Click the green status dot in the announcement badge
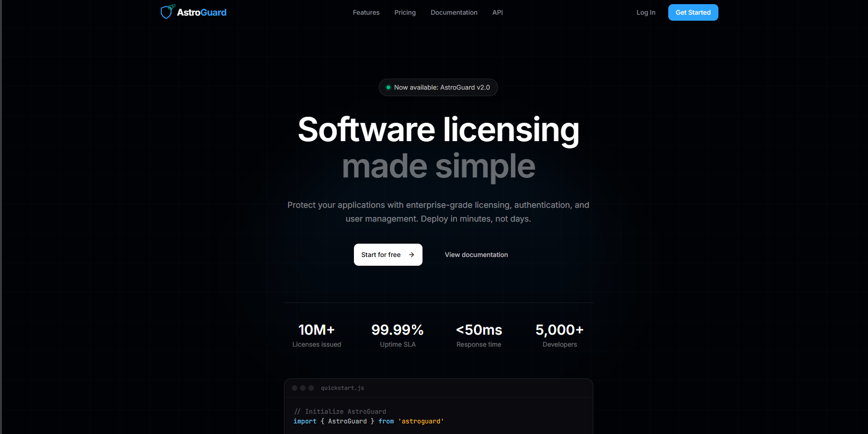The width and height of the screenshot is (868, 434). 388,87
